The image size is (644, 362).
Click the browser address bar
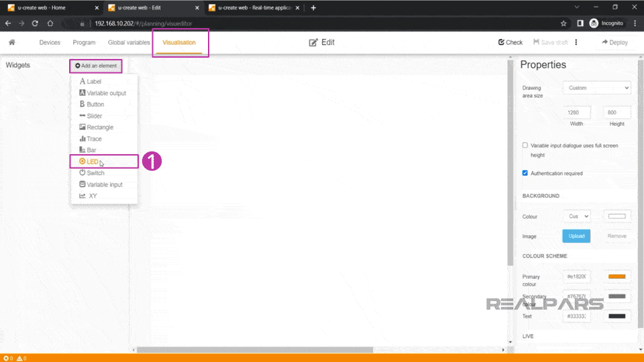tap(316, 23)
